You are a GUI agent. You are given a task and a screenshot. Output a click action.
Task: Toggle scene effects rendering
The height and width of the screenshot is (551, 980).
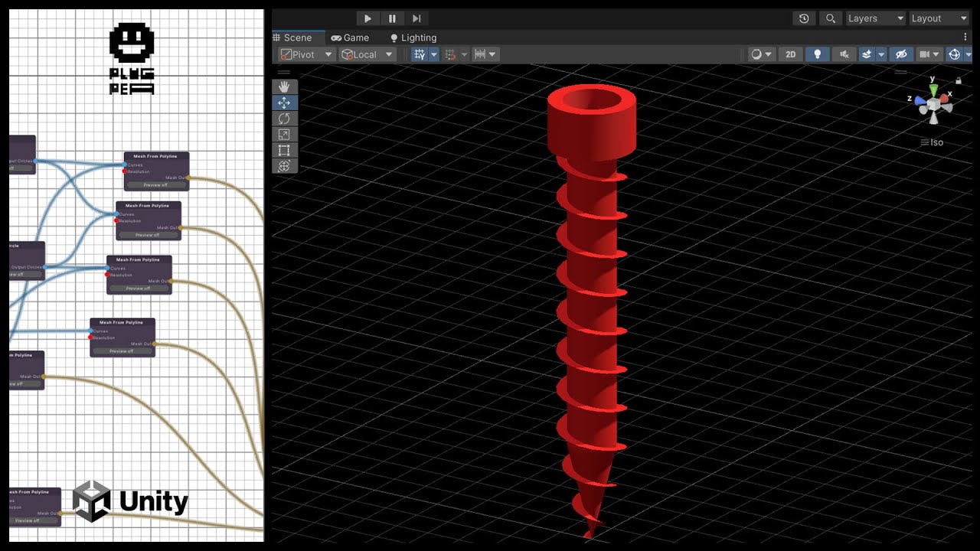[x=867, y=54]
